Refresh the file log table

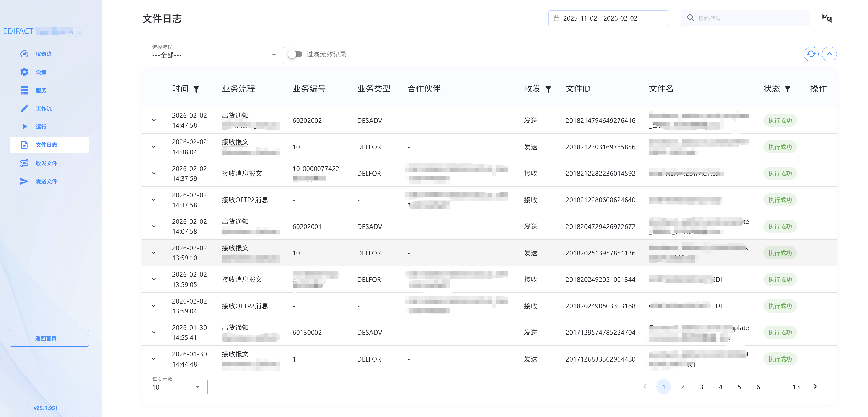tap(811, 54)
